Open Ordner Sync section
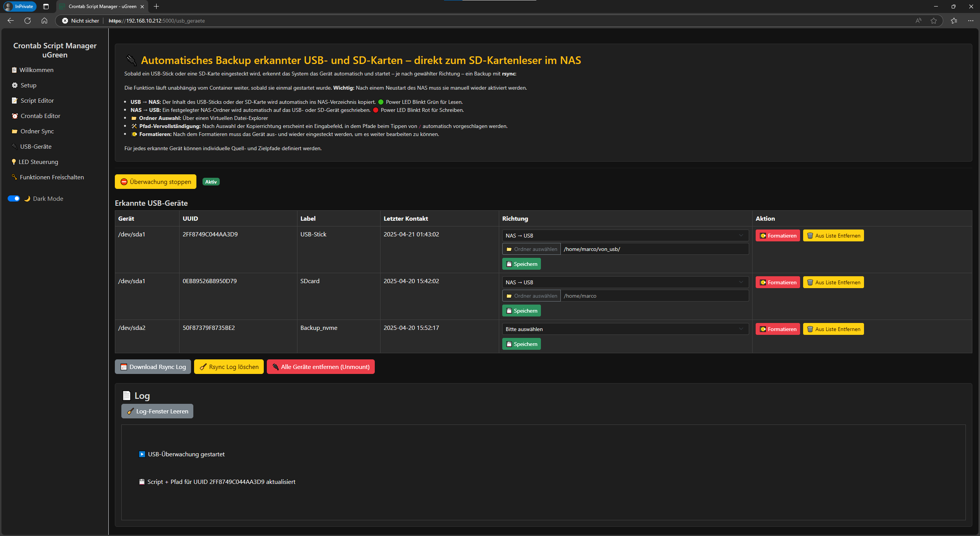The image size is (980, 536). (x=33, y=131)
